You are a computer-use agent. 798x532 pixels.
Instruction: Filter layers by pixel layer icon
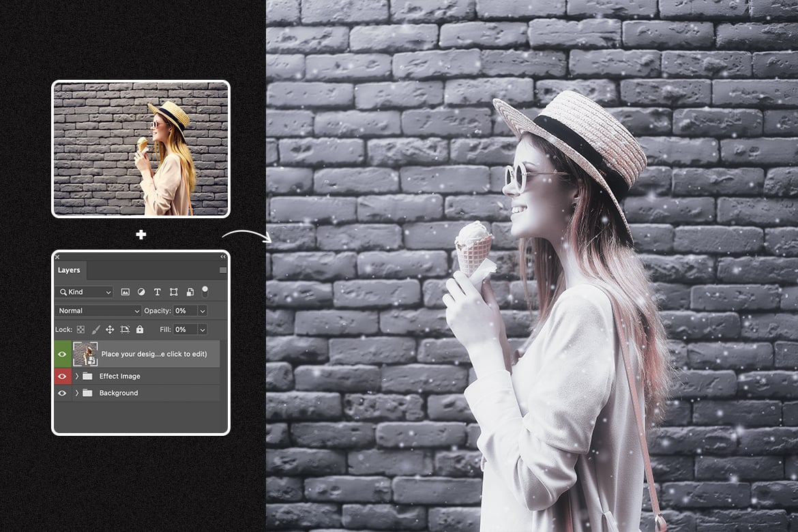point(125,292)
